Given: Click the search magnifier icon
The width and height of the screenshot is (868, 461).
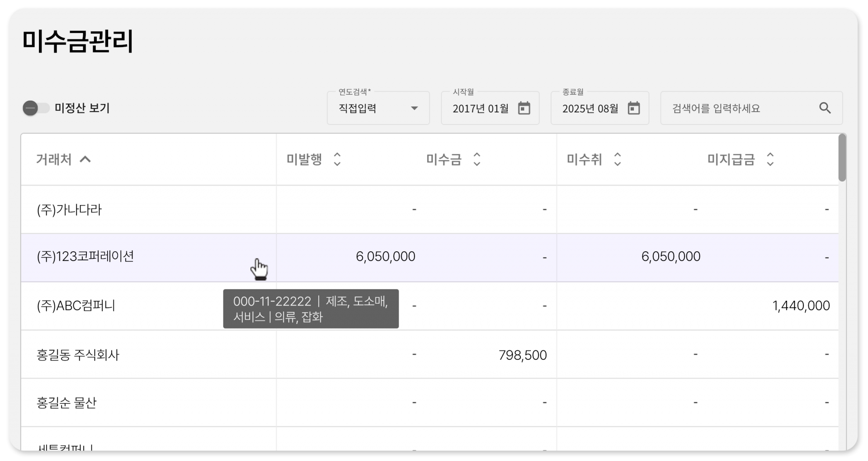Looking at the screenshot, I should tap(825, 108).
